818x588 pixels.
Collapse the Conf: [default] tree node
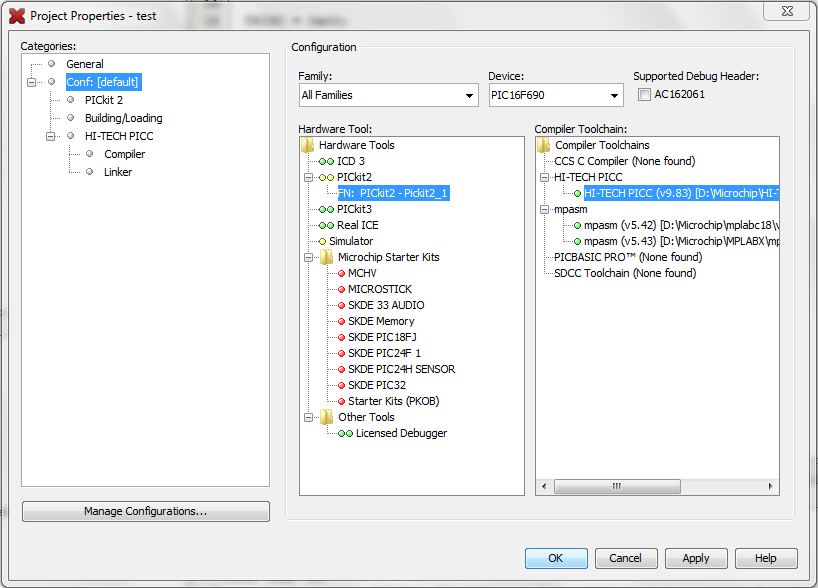point(32,82)
